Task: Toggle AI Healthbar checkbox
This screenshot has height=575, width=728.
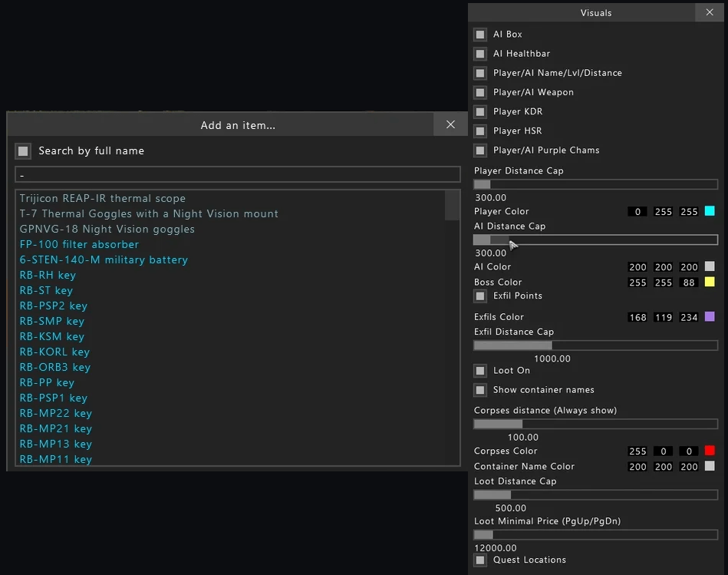Action: pyautogui.click(x=480, y=54)
